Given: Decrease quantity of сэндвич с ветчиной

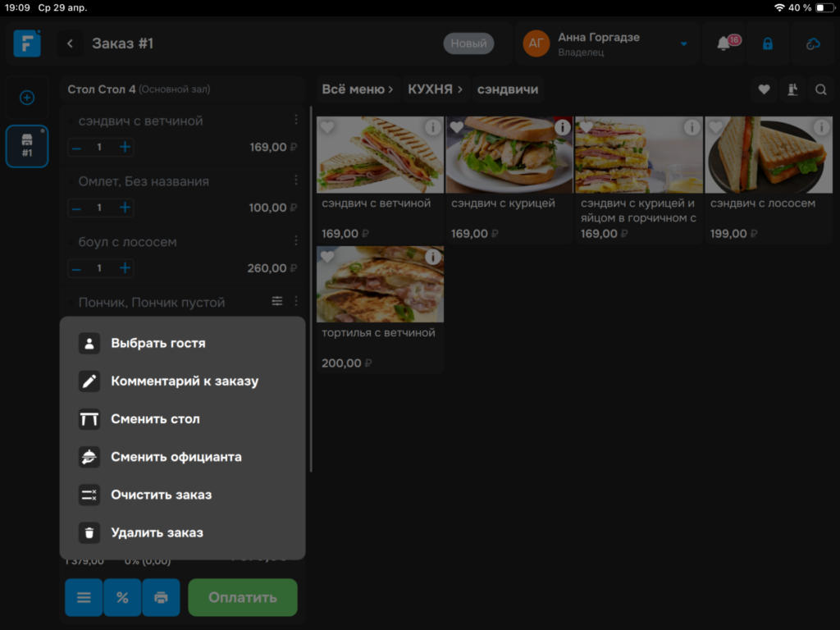Looking at the screenshot, I should (x=76, y=148).
